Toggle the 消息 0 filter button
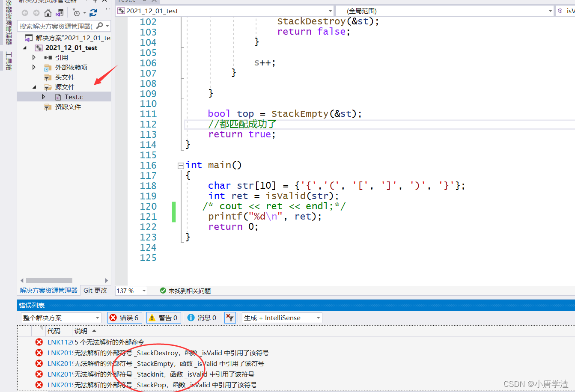Screen dimensions: 575x392 click(202, 318)
